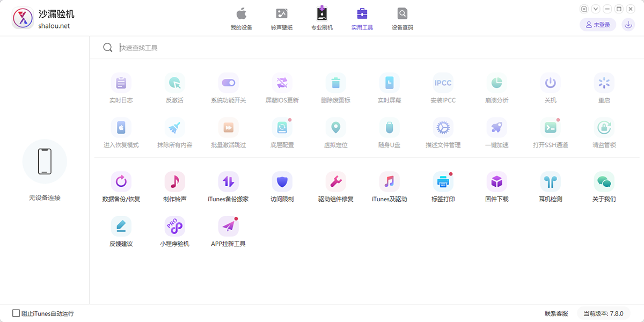Launch the 实时屏幕 live screen tool
Viewport: 644px width, 322px height.
(390, 89)
